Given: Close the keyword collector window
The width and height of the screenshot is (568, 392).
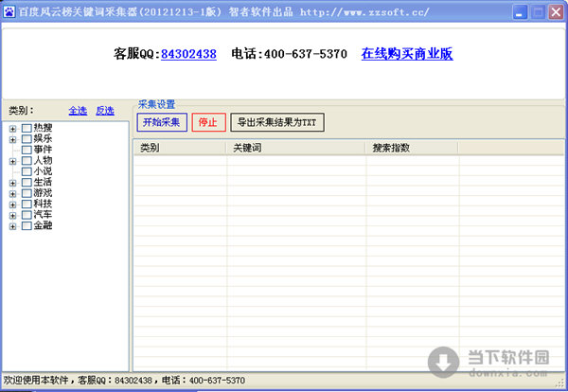Looking at the screenshot, I should (x=556, y=12).
